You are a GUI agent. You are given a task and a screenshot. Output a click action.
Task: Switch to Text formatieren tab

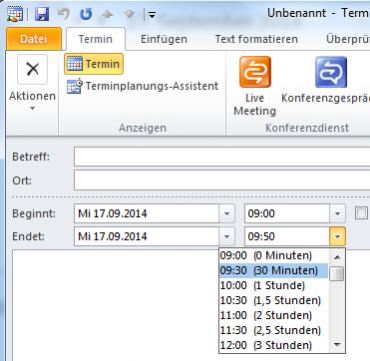[x=256, y=39]
